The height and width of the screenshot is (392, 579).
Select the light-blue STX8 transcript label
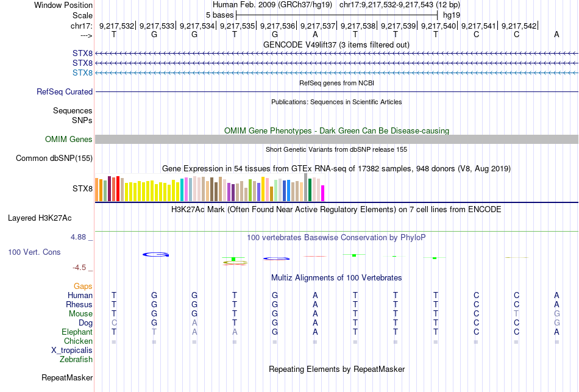pos(82,73)
